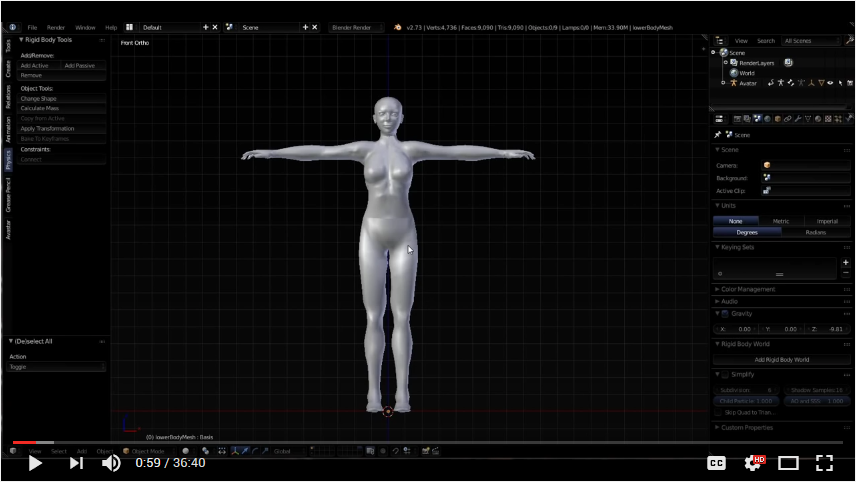Select Metric units option
856x482 pixels.
pyautogui.click(x=781, y=221)
